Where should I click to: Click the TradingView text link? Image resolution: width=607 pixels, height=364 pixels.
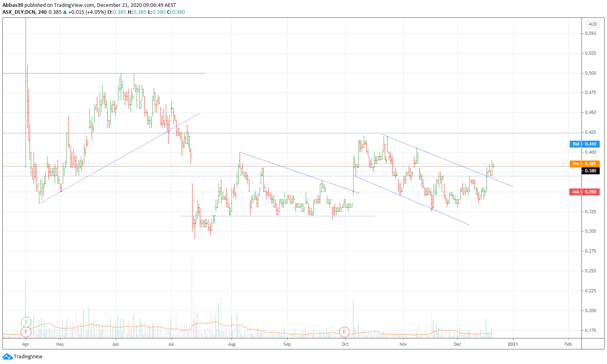(28, 357)
